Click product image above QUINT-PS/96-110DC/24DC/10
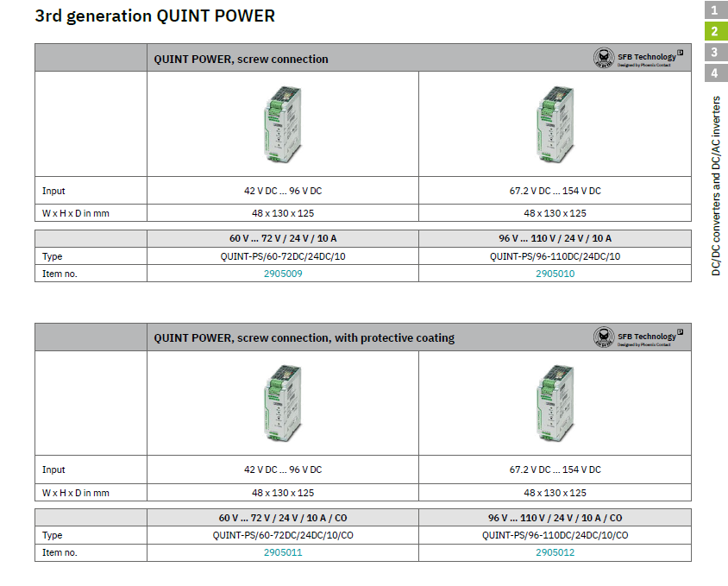728x586 pixels. [555, 124]
